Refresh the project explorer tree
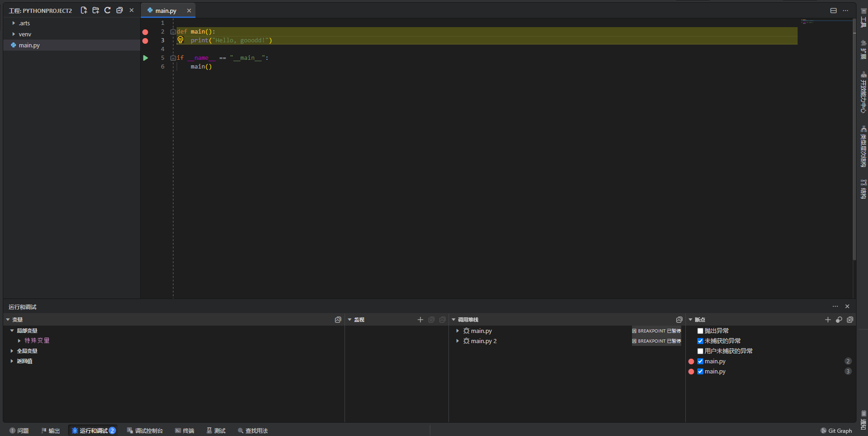Image resolution: width=868 pixels, height=436 pixels. click(108, 10)
